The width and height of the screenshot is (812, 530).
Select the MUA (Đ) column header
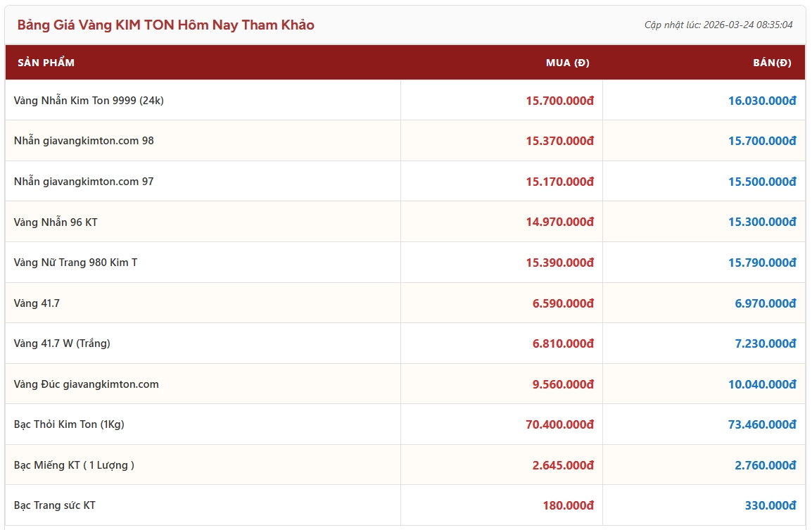tap(567, 63)
